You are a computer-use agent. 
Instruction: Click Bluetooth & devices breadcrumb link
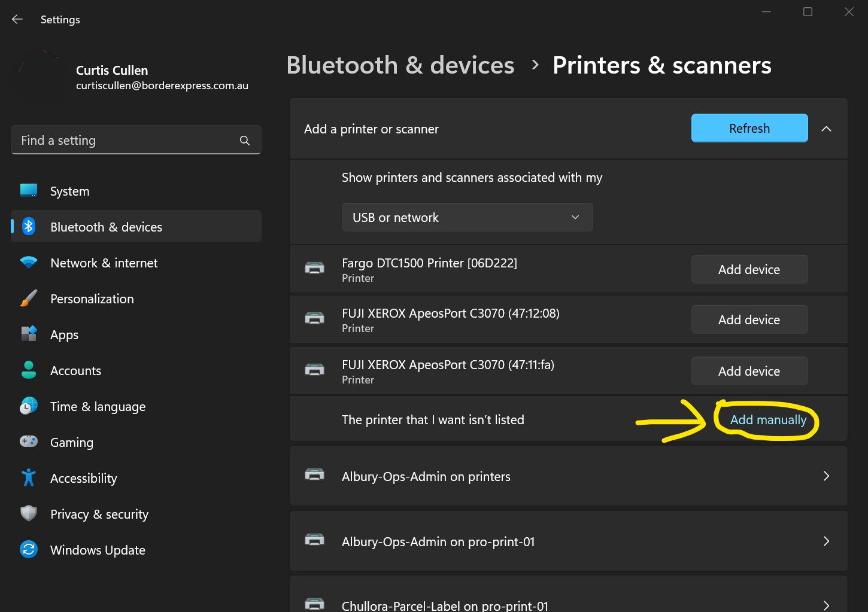pyautogui.click(x=400, y=65)
